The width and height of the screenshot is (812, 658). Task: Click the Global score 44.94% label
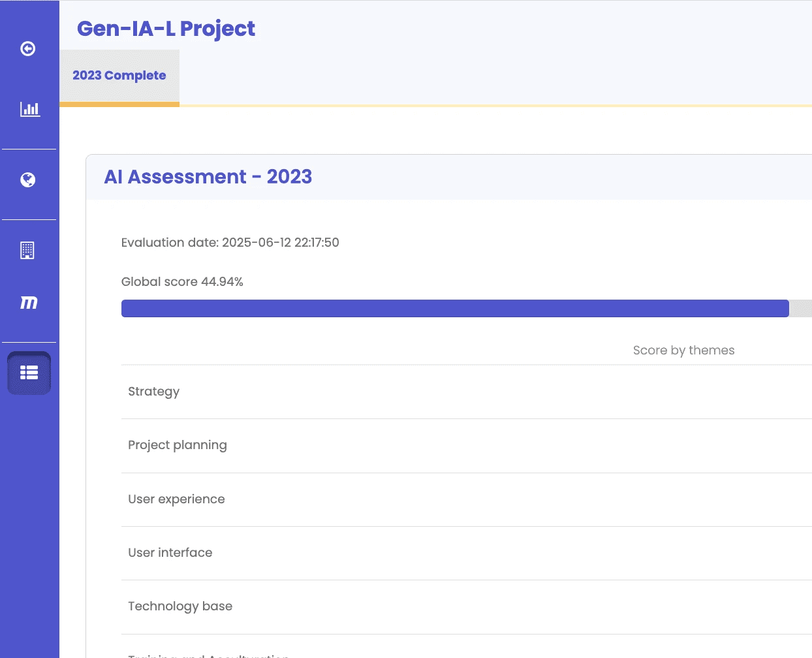[182, 282]
